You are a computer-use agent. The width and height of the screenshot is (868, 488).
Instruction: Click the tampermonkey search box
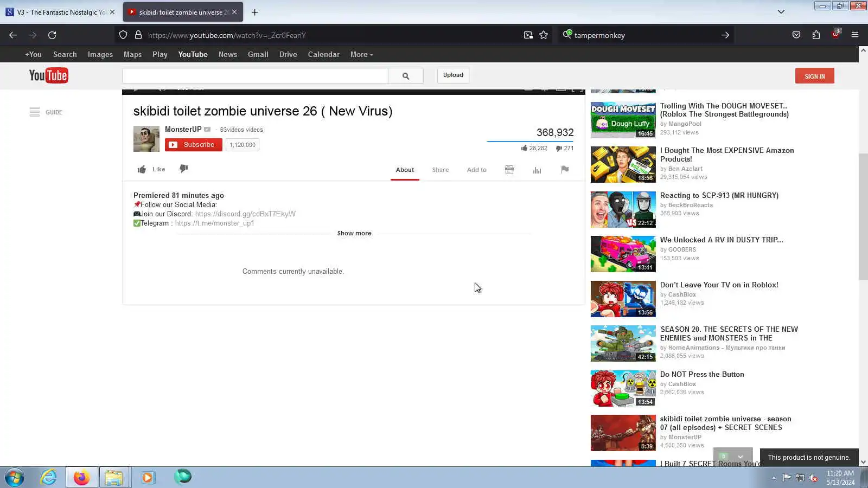646,35
